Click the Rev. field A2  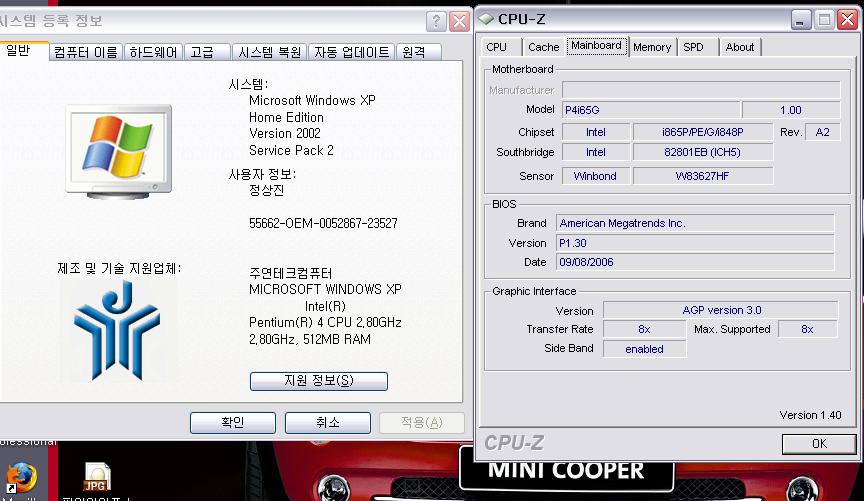pyautogui.click(x=823, y=132)
